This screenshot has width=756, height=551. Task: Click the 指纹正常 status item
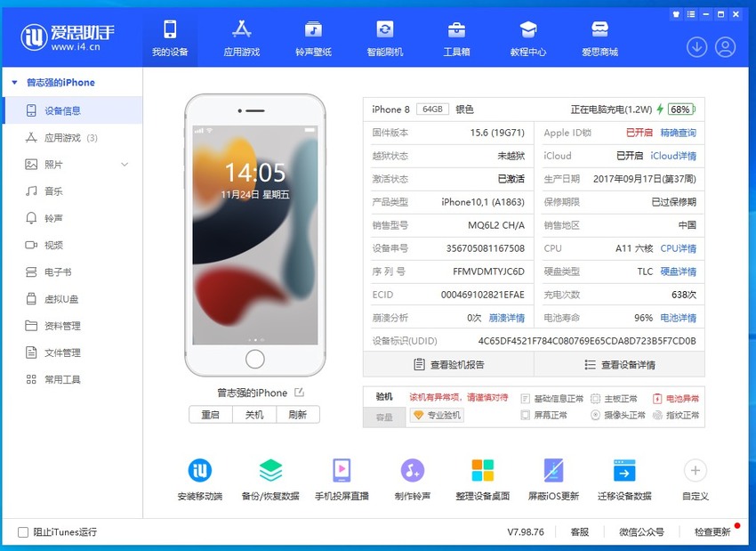676,415
